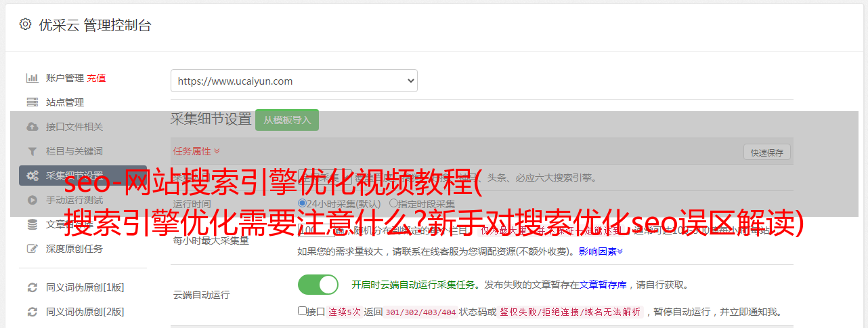Select 指定时段采集 radio option
This screenshot has height=328, width=868.
coord(393,203)
